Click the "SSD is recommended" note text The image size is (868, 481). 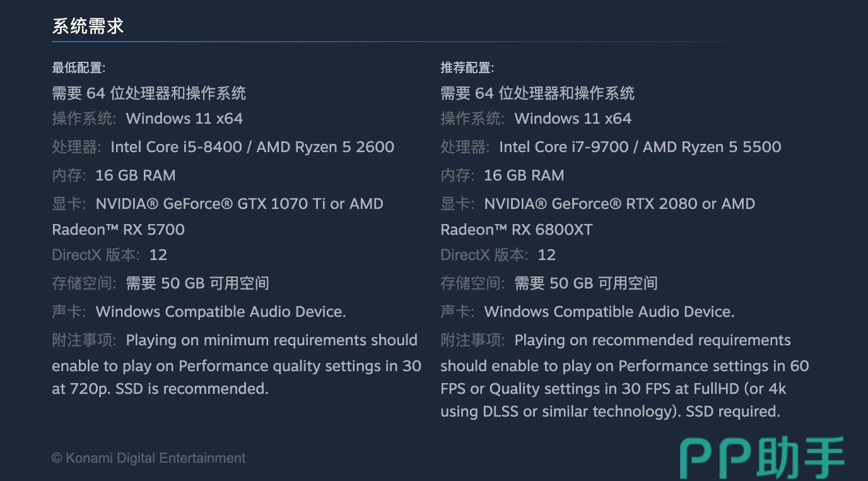click(192, 389)
